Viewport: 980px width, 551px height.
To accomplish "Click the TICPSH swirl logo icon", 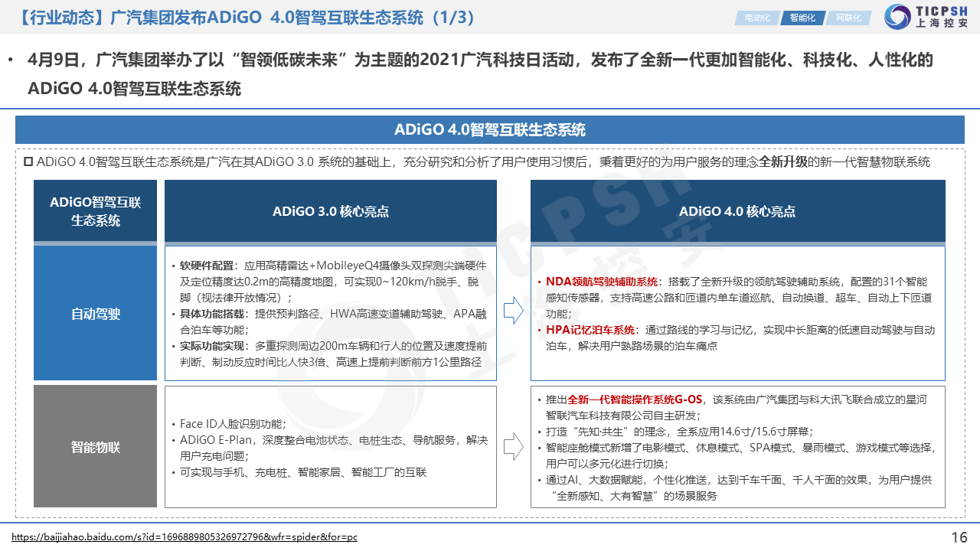I will pos(897,17).
